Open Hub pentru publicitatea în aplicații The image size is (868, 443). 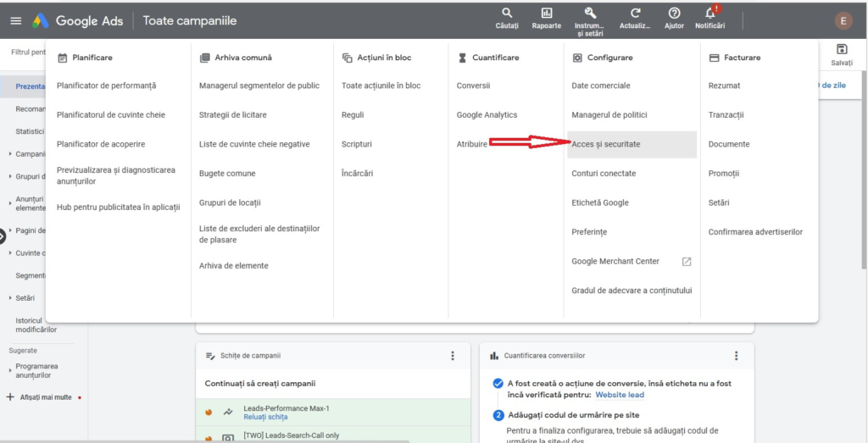point(119,208)
